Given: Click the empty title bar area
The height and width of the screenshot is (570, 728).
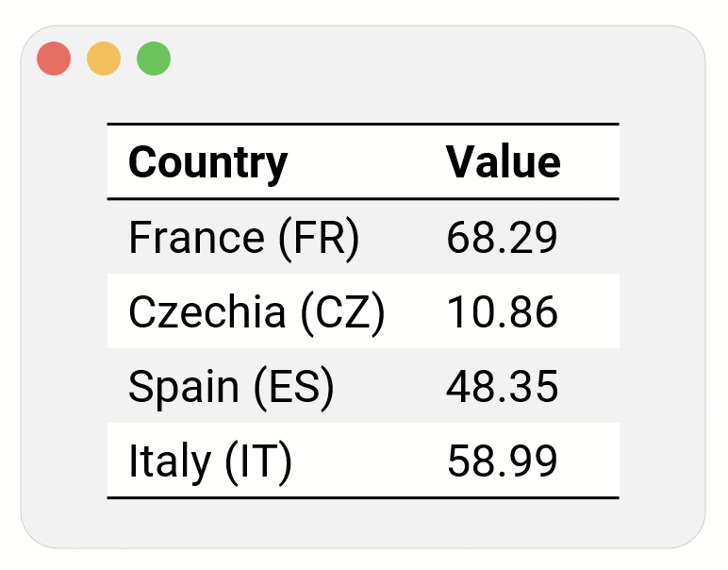Looking at the screenshot, I should pyautogui.click(x=424, y=59).
